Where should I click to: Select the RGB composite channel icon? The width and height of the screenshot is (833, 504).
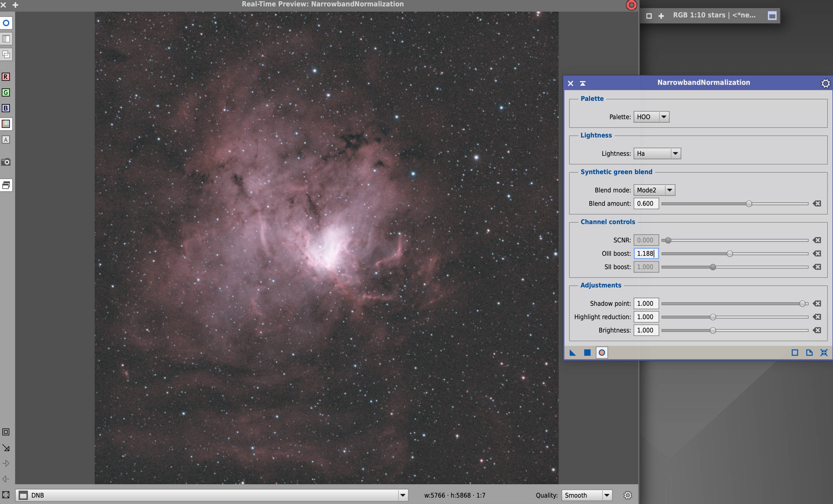(6, 124)
